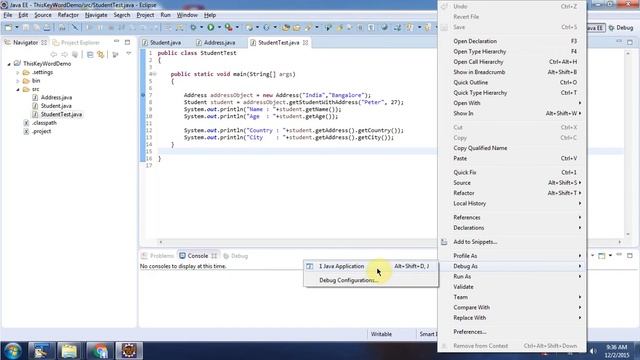Select the Console view tab
Screen dimensions: 640x360
click(198, 256)
